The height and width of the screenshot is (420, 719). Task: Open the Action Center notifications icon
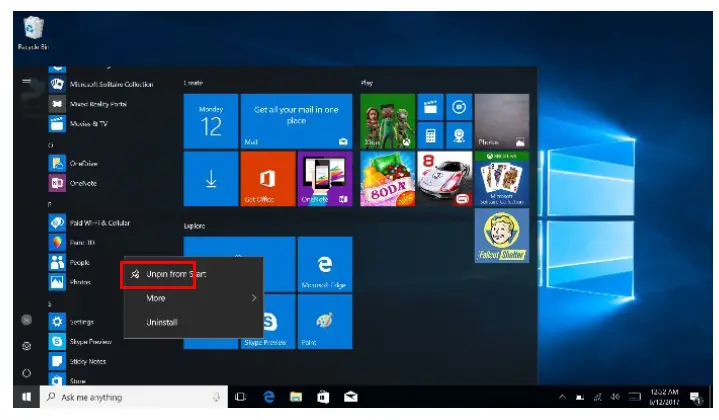[x=696, y=398]
